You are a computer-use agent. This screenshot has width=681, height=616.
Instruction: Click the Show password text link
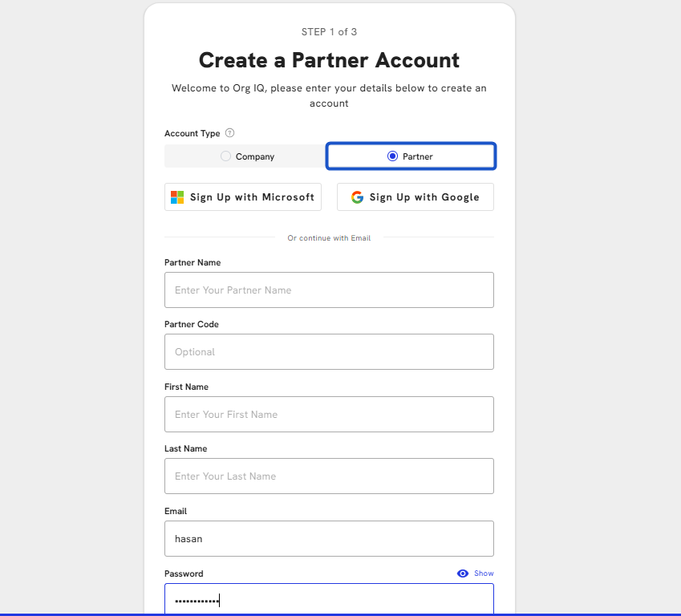coord(484,573)
